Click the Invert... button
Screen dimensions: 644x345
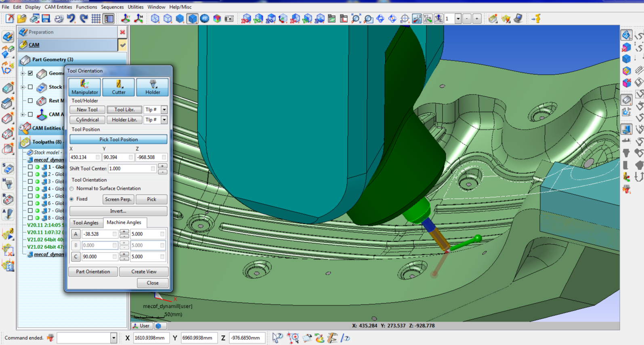[x=118, y=211]
